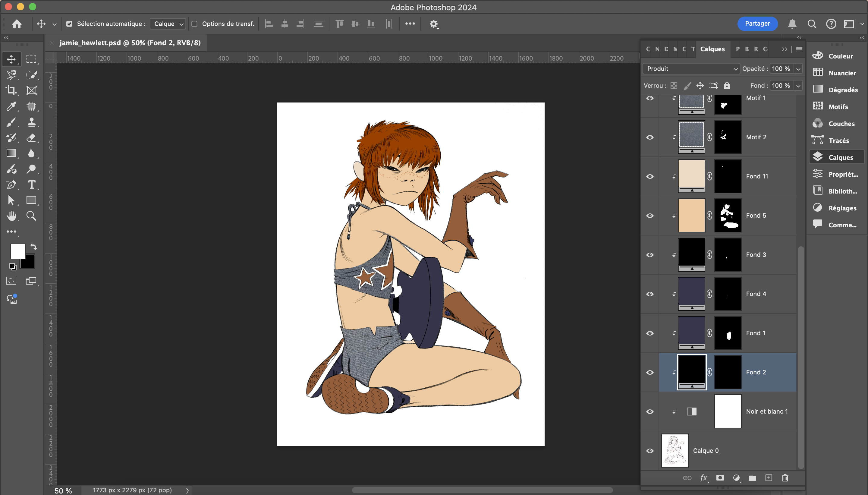Toggle visibility of Noir et blanc 1
This screenshot has width=868, height=495.
pos(650,411)
